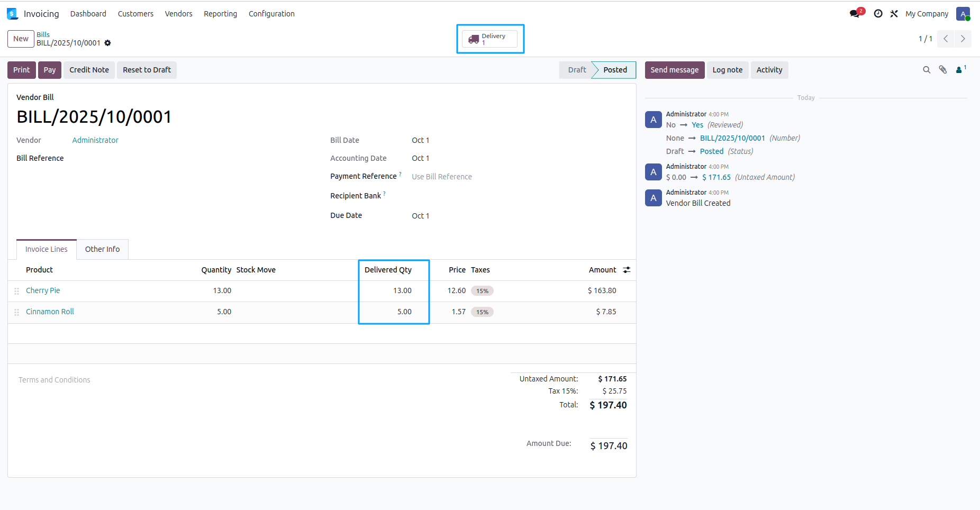Open the Dashboard menu

[x=88, y=14]
